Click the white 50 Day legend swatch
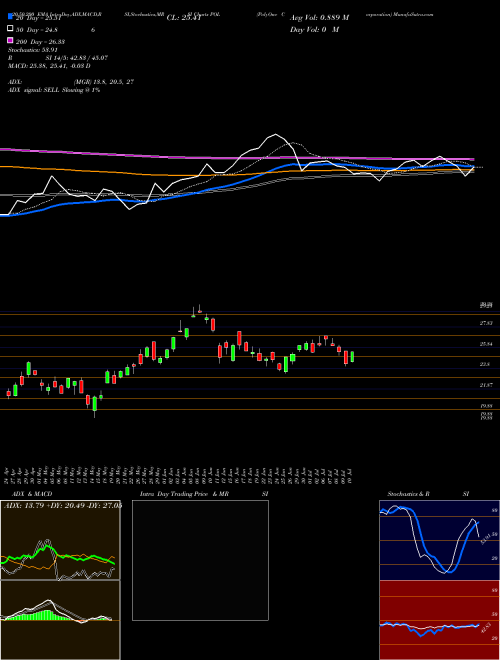500x660 pixels. point(10,29)
